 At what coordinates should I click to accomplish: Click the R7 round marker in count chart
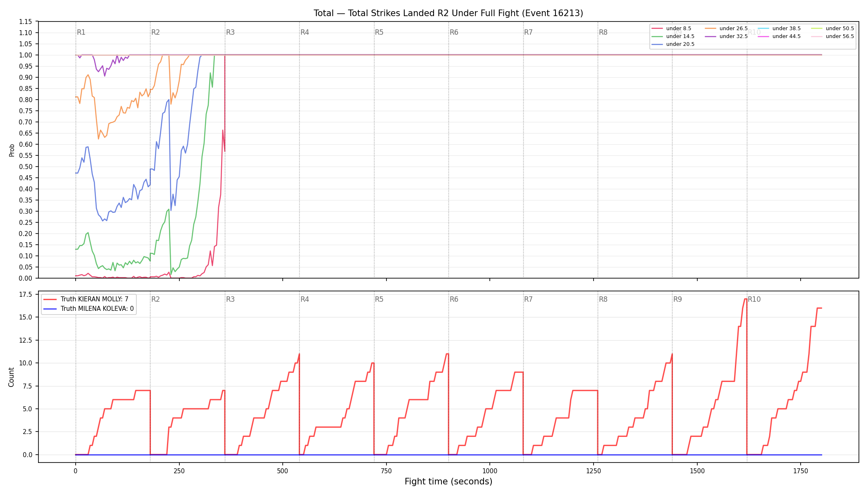528,299
